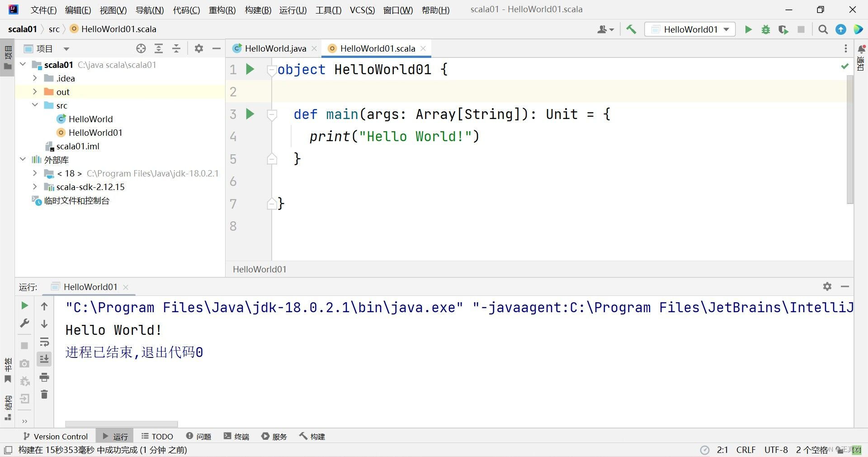Select opened file with the crosshair icon
The width and height of the screenshot is (868, 457).
[x=141, y=49]
